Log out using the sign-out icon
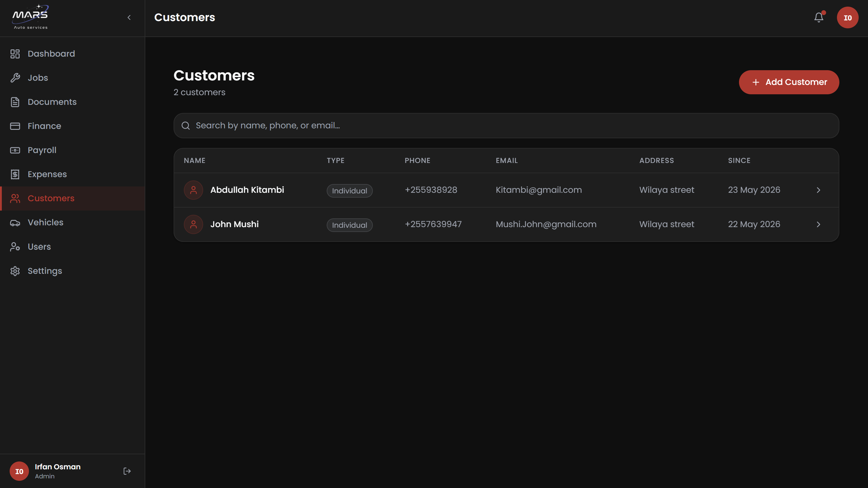The image size is (868, 488). (x=127, y=471)
